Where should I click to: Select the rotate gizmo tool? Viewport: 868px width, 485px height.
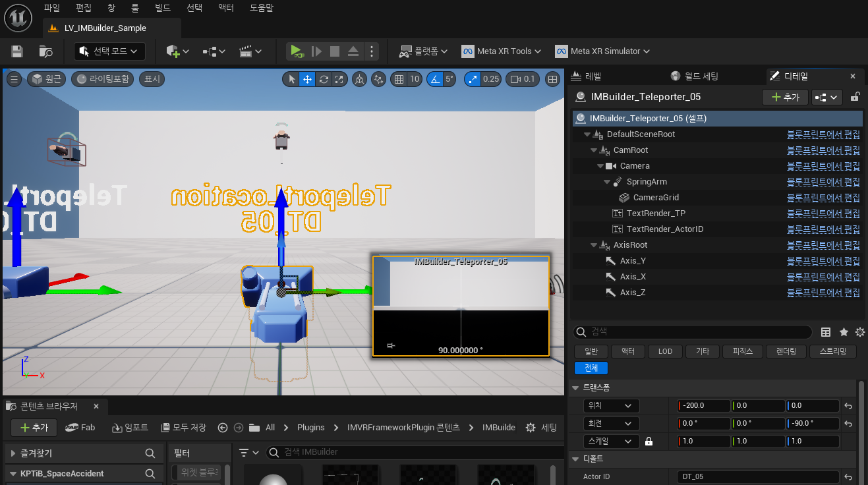324,80
